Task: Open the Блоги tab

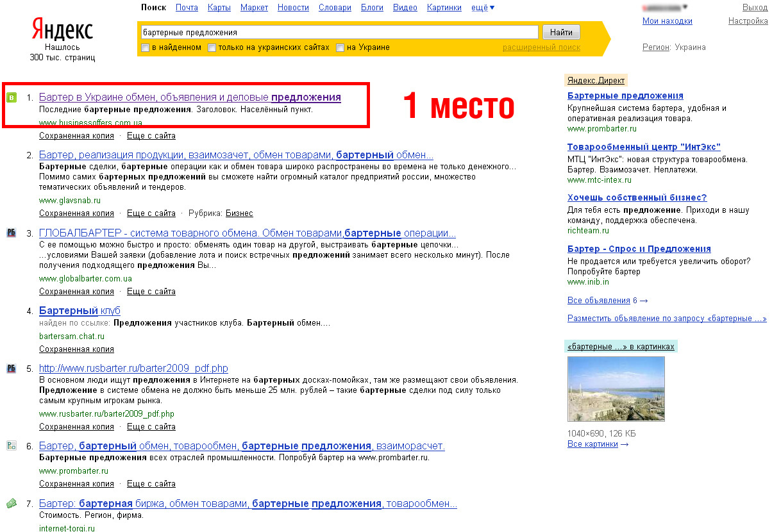Action: [372, 8]
